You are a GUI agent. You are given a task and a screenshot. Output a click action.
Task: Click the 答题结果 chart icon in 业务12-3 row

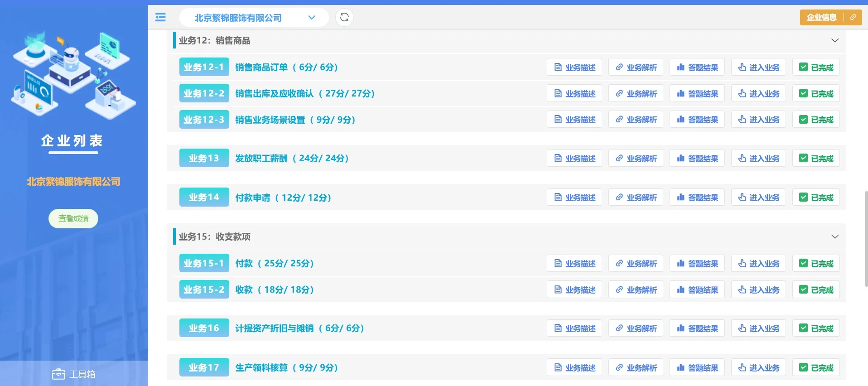[x=680, y=120]
